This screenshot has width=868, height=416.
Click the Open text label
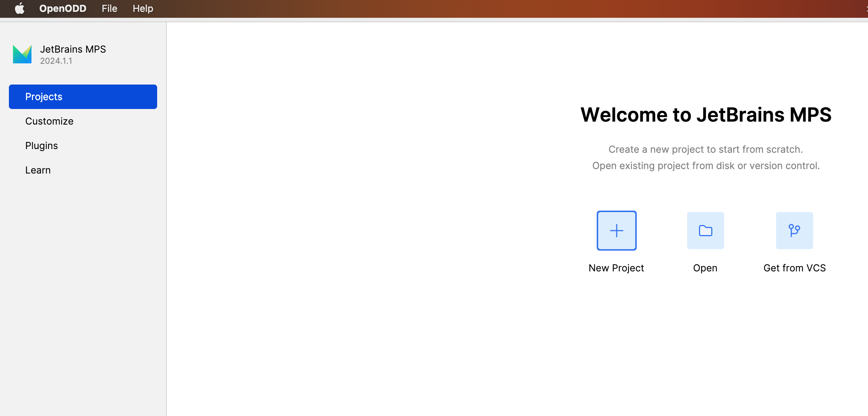(x=705, y=268)
